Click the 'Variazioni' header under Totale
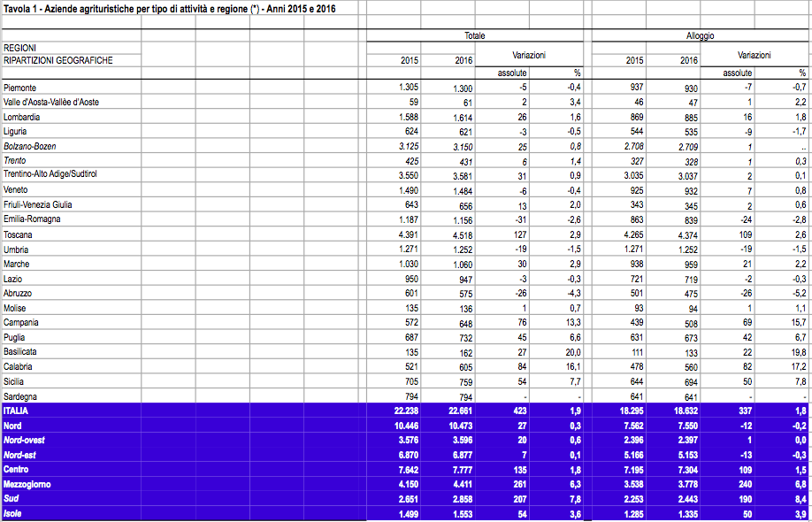This screenshot has width=812, height=522. [x=529, y=54]
